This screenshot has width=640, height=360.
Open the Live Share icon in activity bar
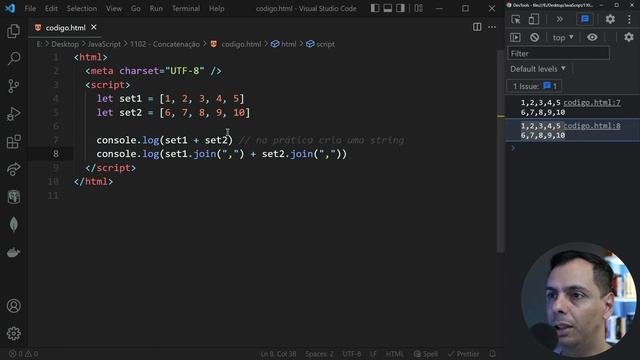13,169
